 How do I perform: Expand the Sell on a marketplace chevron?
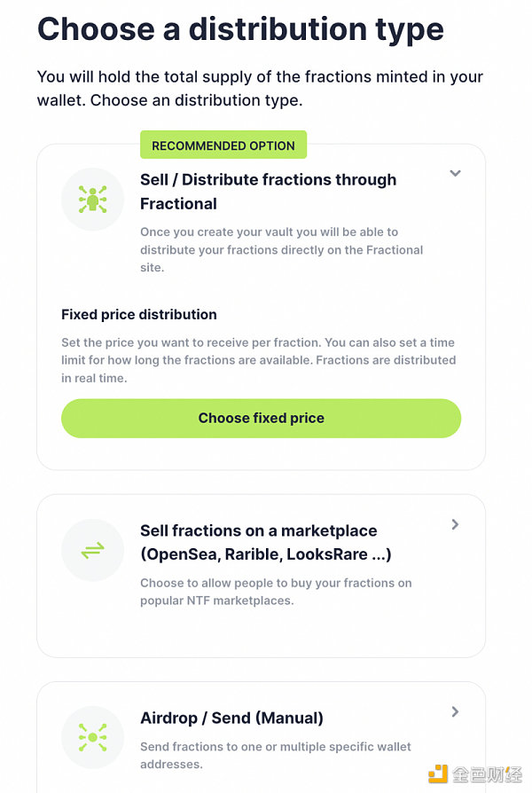point(455,524)
